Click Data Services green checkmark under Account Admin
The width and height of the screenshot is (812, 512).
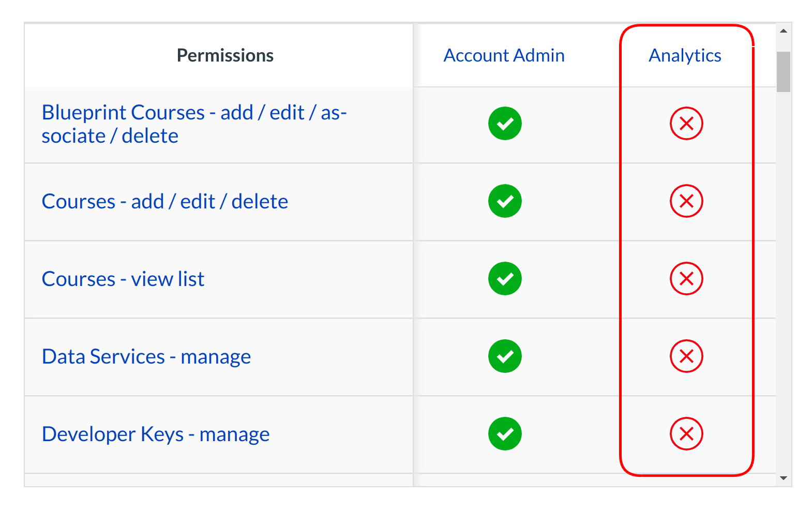(505, 356)
